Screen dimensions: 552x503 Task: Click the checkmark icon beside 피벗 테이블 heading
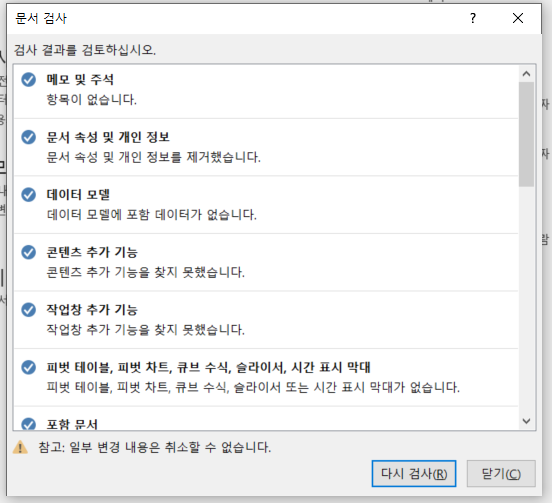[29, 367]
